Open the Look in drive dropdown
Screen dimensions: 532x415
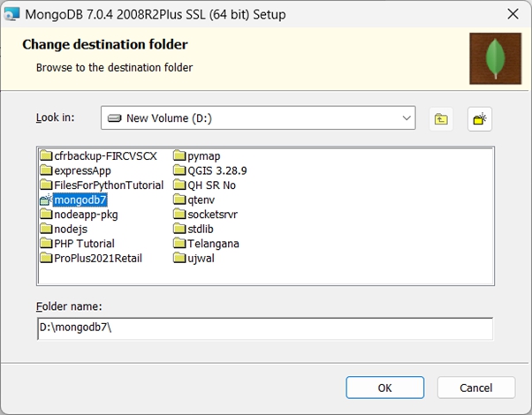(x=258, y=117)
